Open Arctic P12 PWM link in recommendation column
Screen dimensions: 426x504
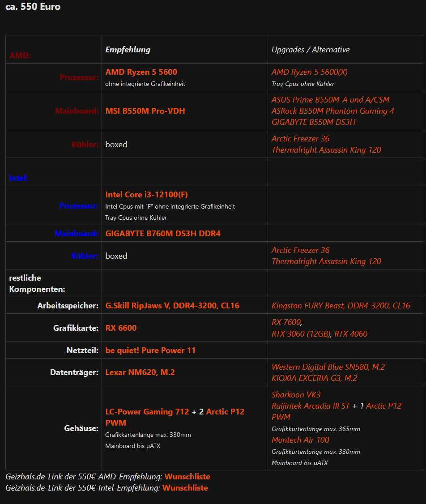225,412
